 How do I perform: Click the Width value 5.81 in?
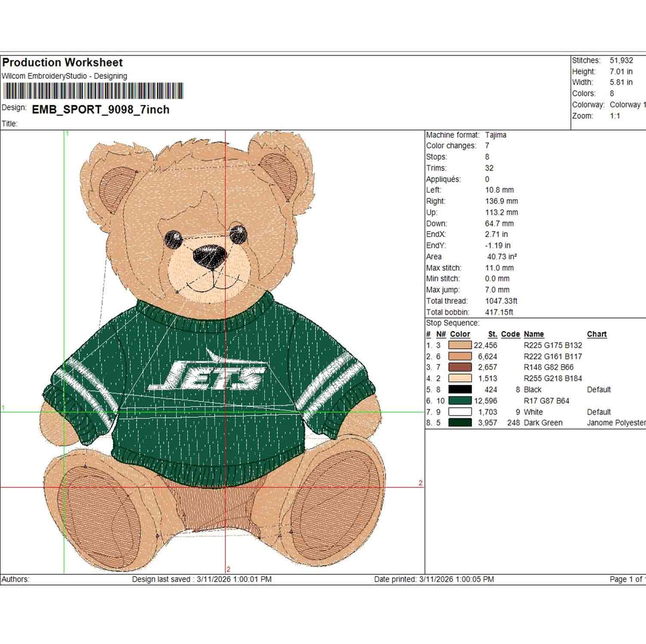[621, 82]
